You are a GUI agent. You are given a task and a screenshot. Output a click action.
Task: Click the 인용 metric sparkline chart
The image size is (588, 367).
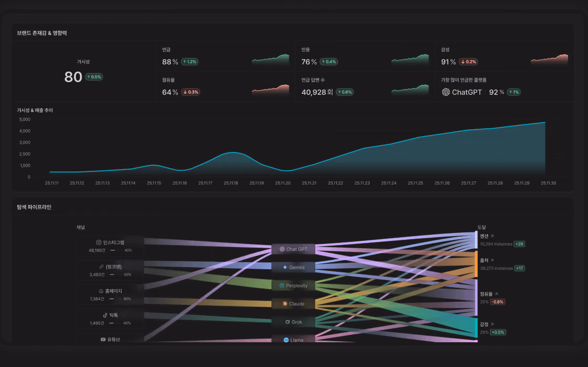(x=410, y=60)
